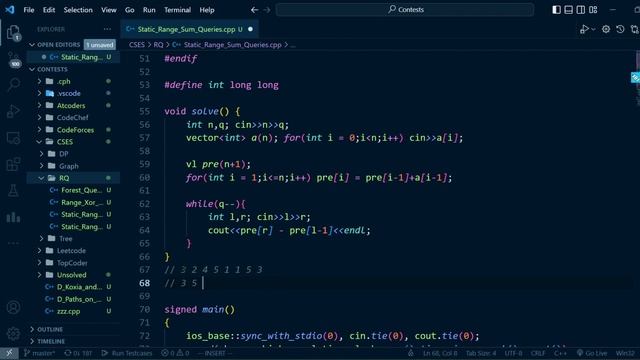Show additional views ellipsis in activity bar
Viewport: 640px width, 360px height.
tap(13, 243)
